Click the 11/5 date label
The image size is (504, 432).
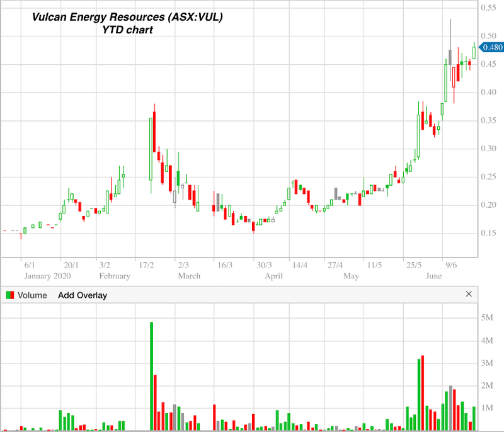point(374,265)
